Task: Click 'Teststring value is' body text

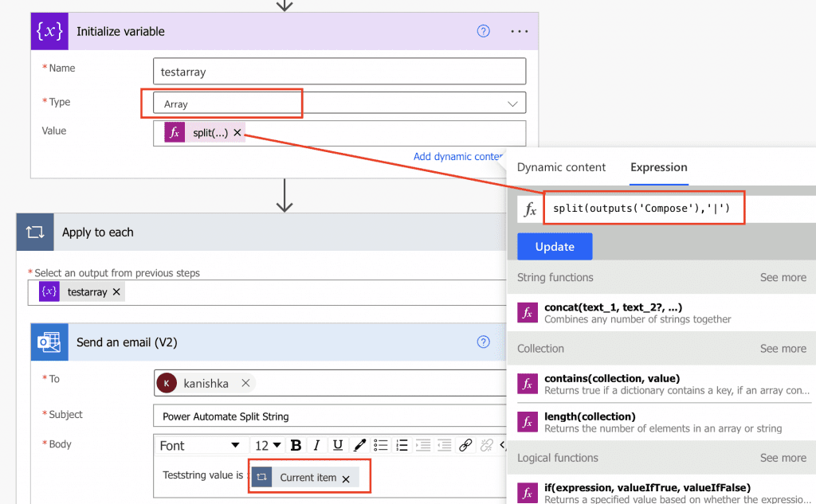Action: 203,475
